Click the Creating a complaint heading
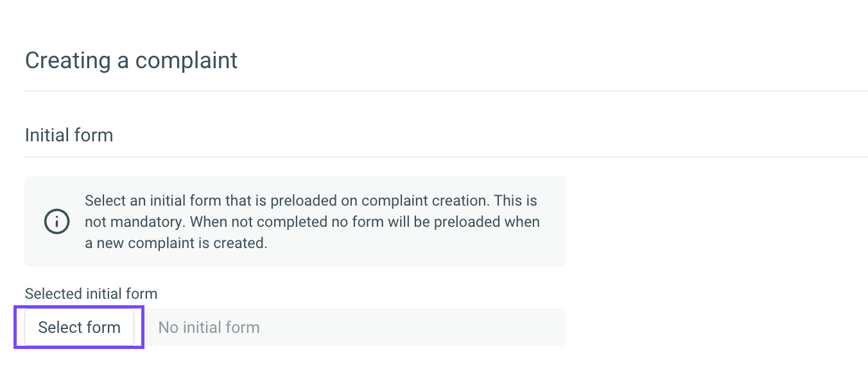Viewport: 868px width, 392px height. click(x=131, y=60)
